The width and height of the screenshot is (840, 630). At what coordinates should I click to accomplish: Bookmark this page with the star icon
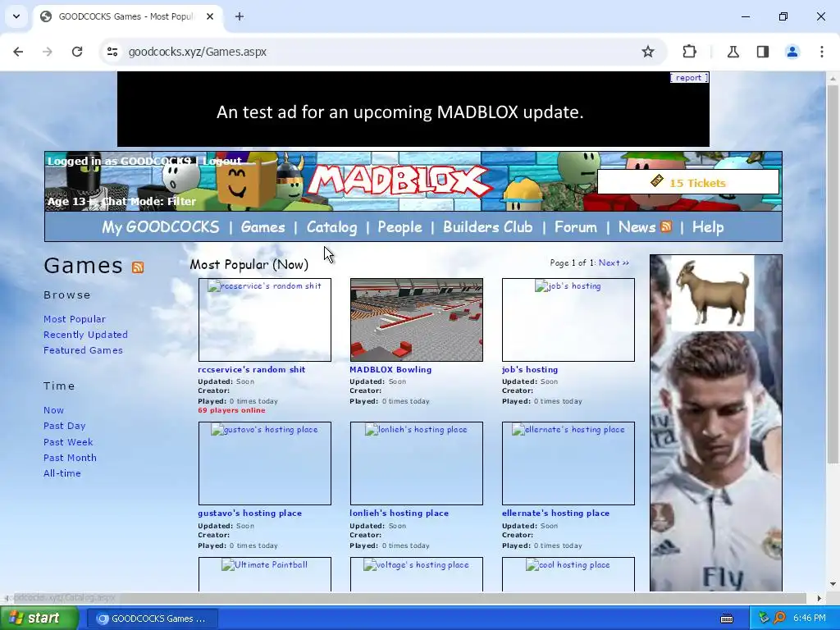coord(648,52)
